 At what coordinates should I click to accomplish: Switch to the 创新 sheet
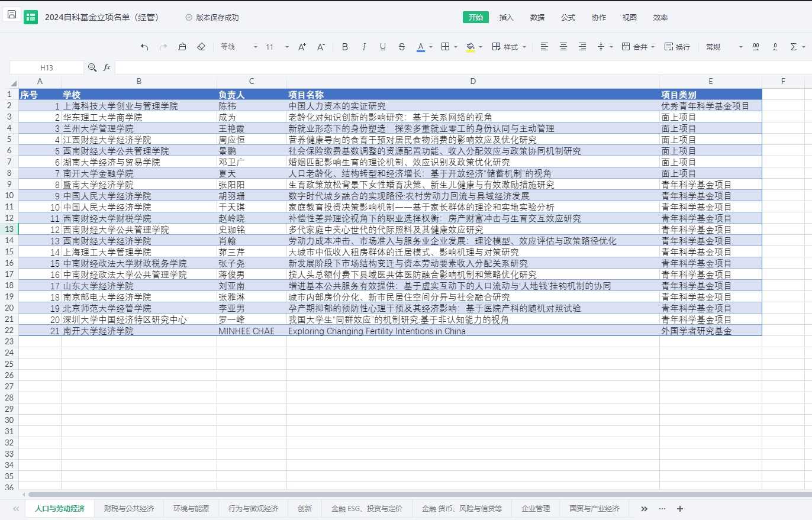(x=305, y=508)
